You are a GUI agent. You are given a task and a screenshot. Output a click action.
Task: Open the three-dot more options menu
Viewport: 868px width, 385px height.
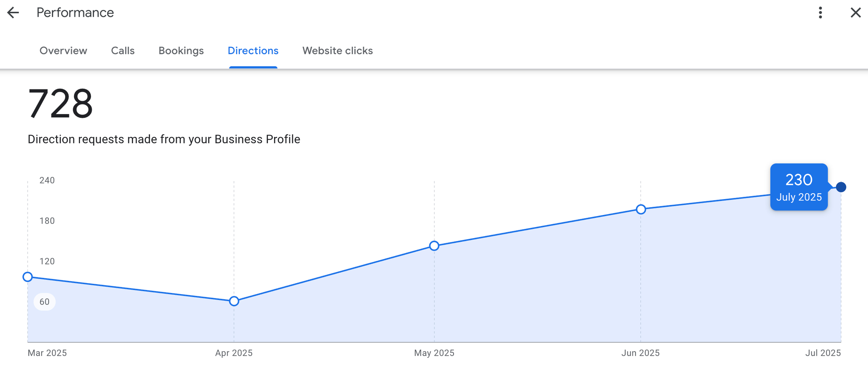pyautogui.click(x=820, y=13)
